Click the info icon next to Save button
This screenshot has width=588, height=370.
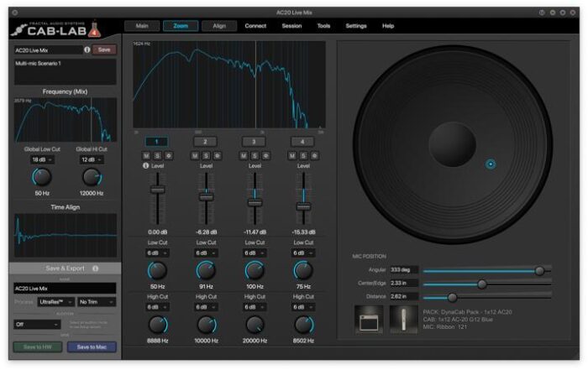[87, 50]
